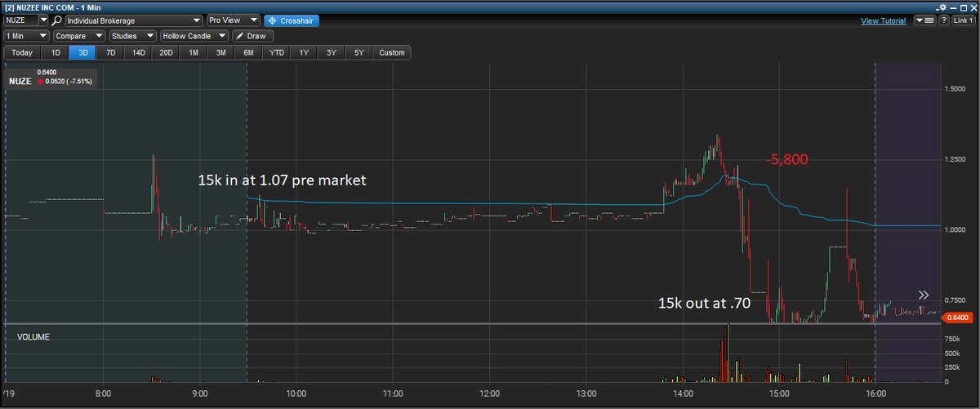This screenshot has width=980, height=409.
Task: Select the 1M range tab
Action: (194, 52)
